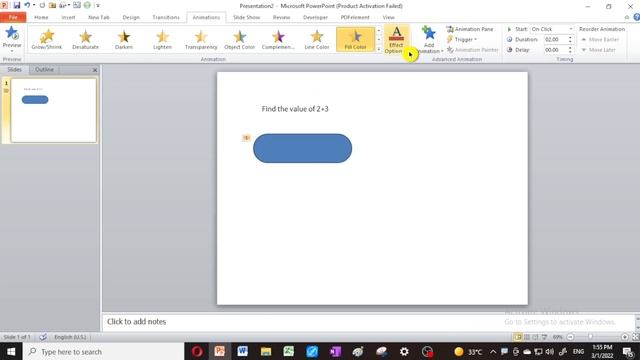Viewport: 640px width, 360px height.
Task: Open PowerPoint Help
Action: click(x=636, y=17)
